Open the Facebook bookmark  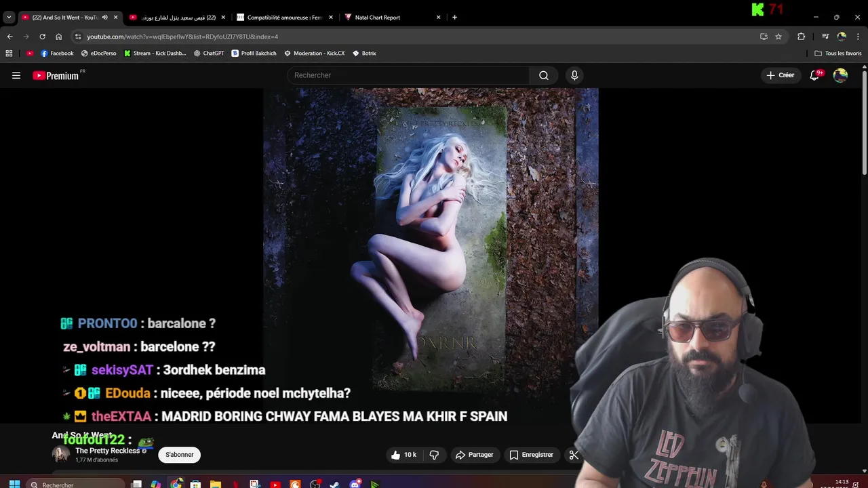point(57,53)
